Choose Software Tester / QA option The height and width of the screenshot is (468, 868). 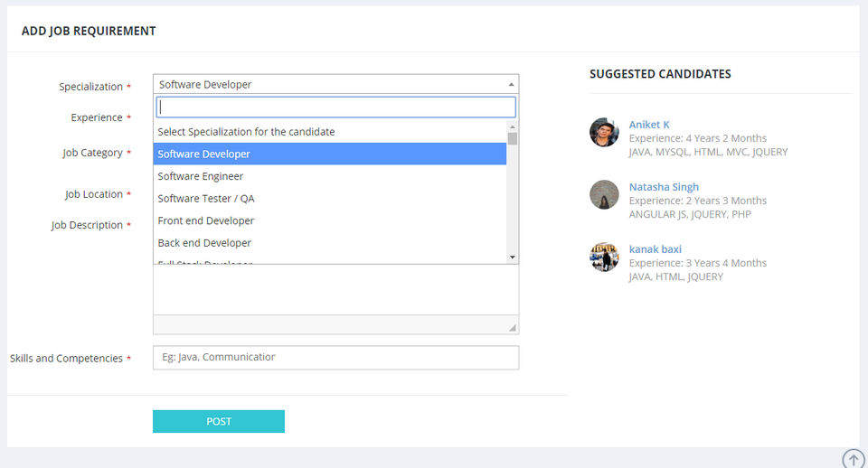click(x=206, y=199)
